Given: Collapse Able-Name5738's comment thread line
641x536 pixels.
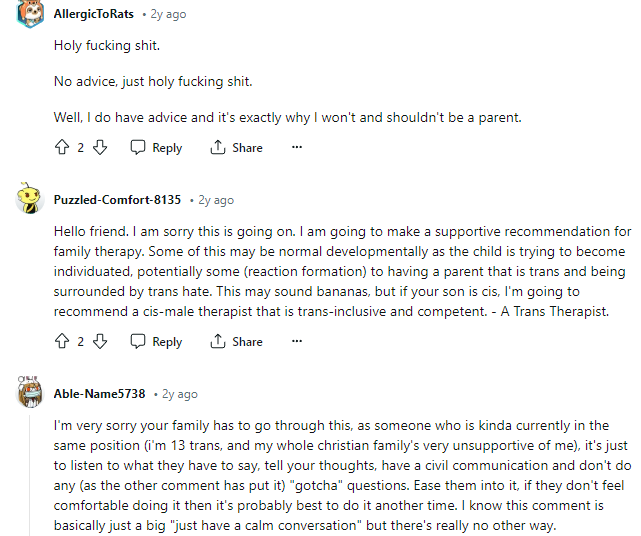Looking at the screenshot, I should tap(30, 476).
